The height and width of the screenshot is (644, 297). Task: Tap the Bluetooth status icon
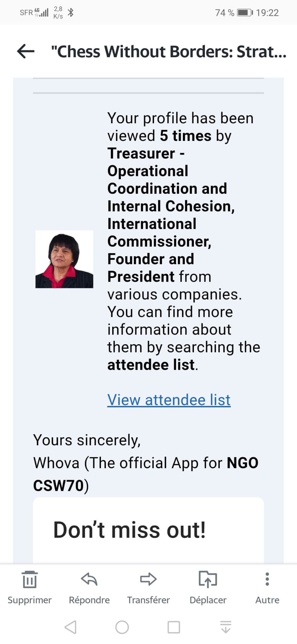pyautogui.click(x=71, y=13)
